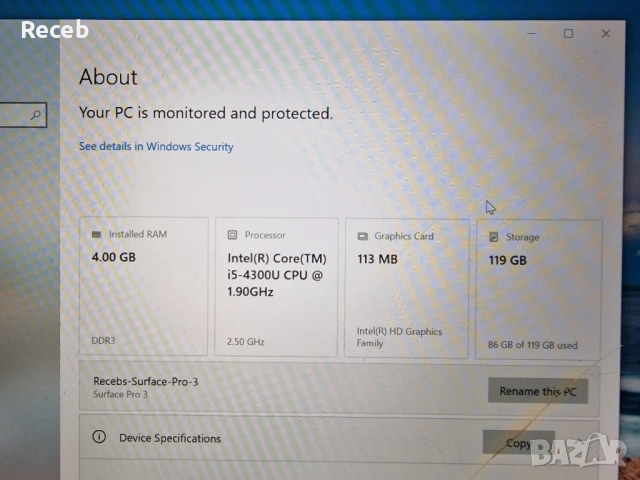Viewport: 640px width, 480px height.
Task: Click the 86 GB of 119 GB used text
Action: (532, 345)
